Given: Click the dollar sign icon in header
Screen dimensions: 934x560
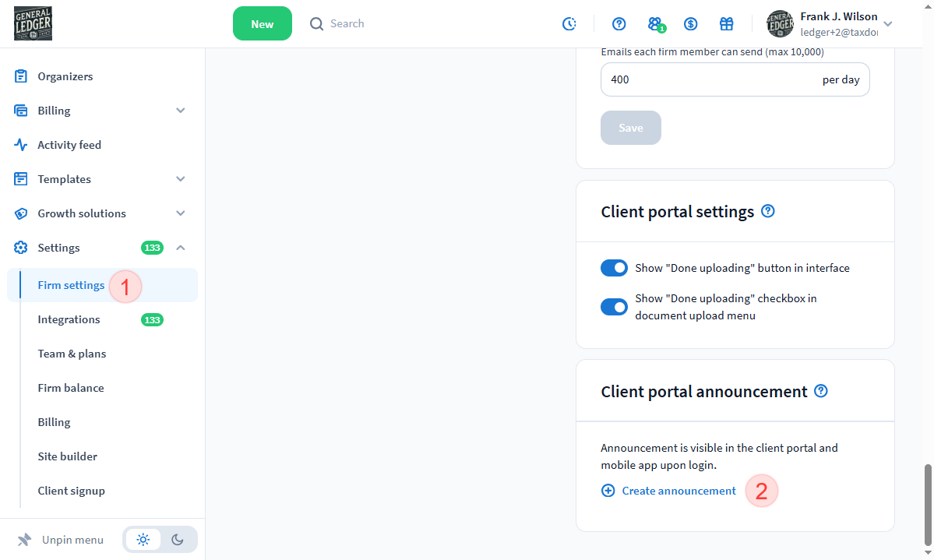Looking at the screenshot, I should click(690, 24).
